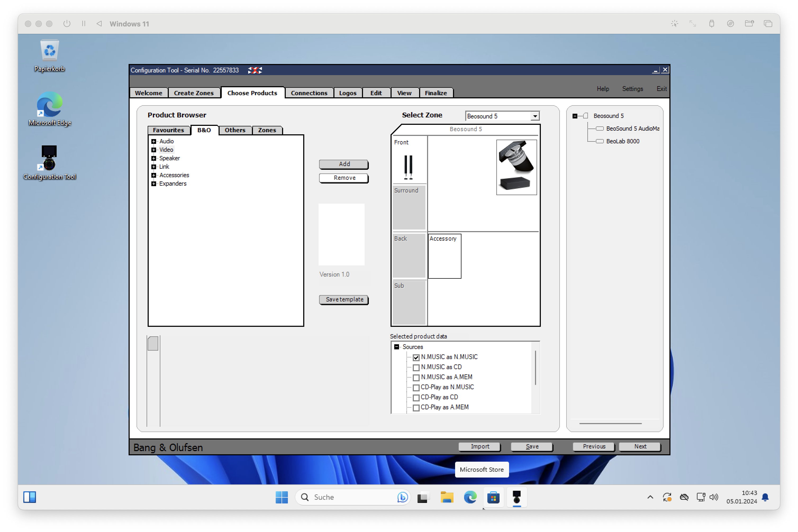Check N.MUSIC as A.MEM source
Image resolution: width=798 pixels, height=532 pixels.
click(x=416, y=377)
